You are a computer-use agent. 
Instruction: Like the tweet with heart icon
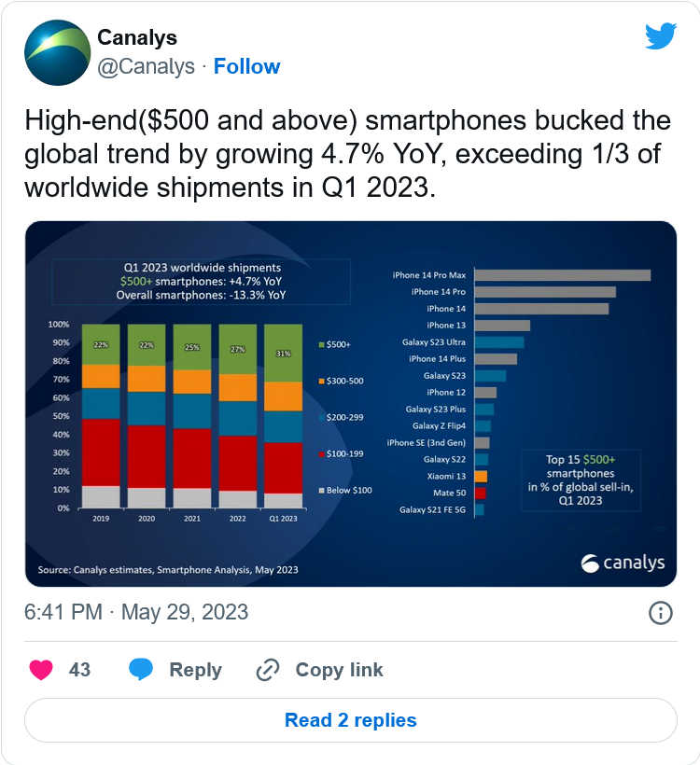(41, 670)
